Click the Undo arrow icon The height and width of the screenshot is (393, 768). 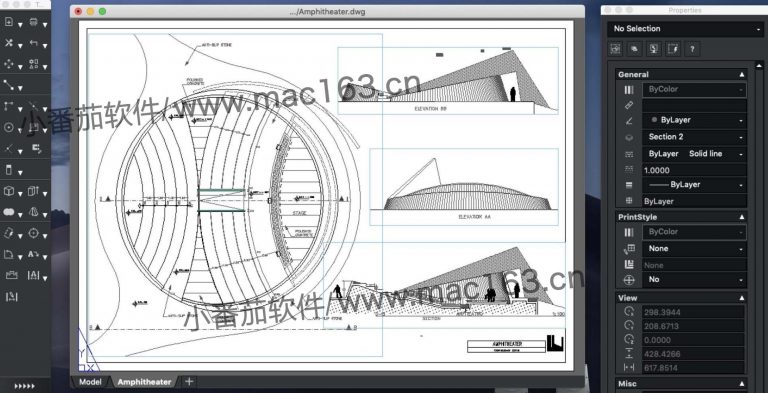[34, 43]
